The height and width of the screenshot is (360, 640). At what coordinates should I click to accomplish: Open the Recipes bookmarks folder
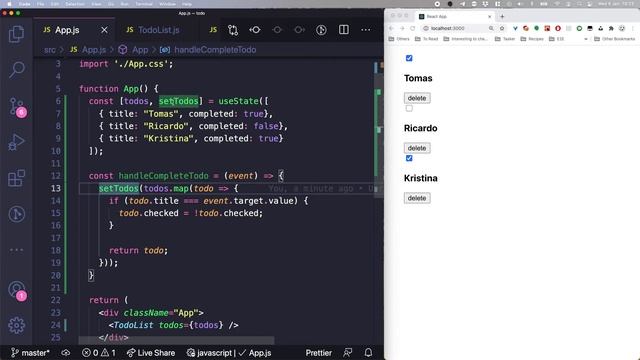click(x=532, y=39)
